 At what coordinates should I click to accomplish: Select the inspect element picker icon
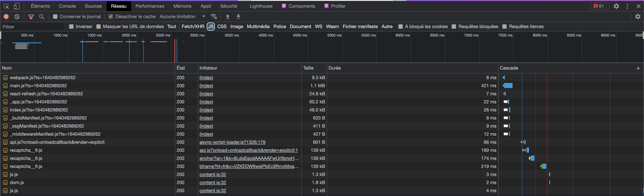[6, 6]
